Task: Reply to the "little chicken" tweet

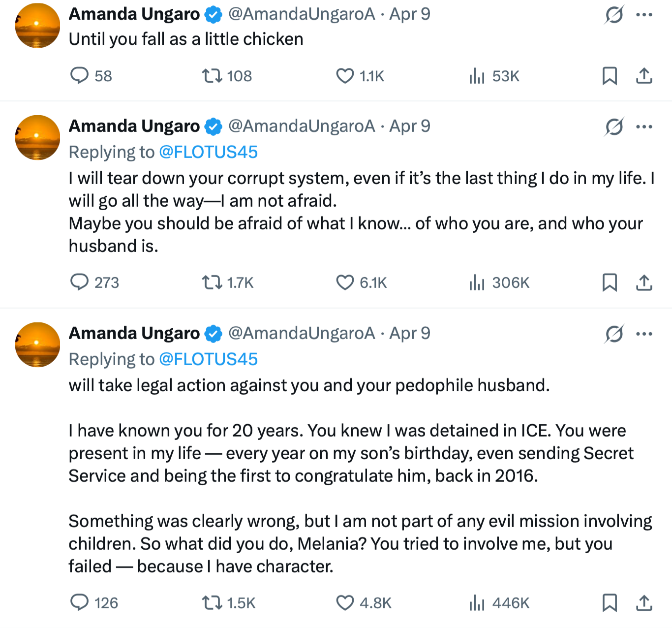Action: pyautogui.click(x=79, y=76)
